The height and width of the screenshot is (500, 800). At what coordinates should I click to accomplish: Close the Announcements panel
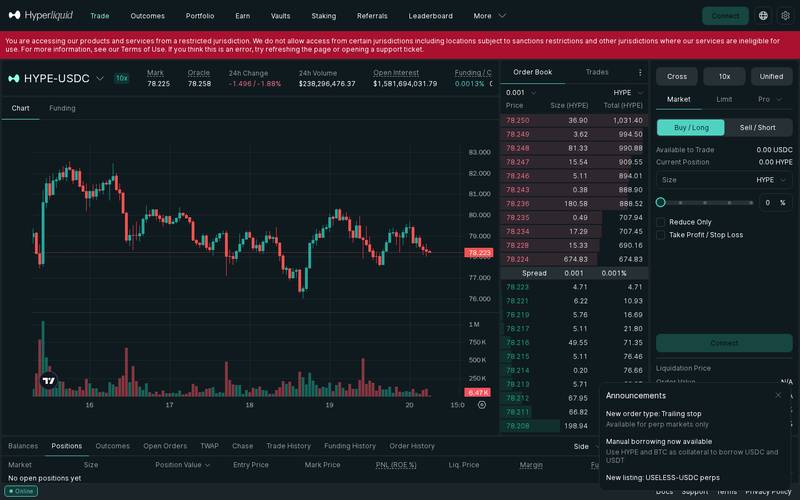tap(778, 395)
